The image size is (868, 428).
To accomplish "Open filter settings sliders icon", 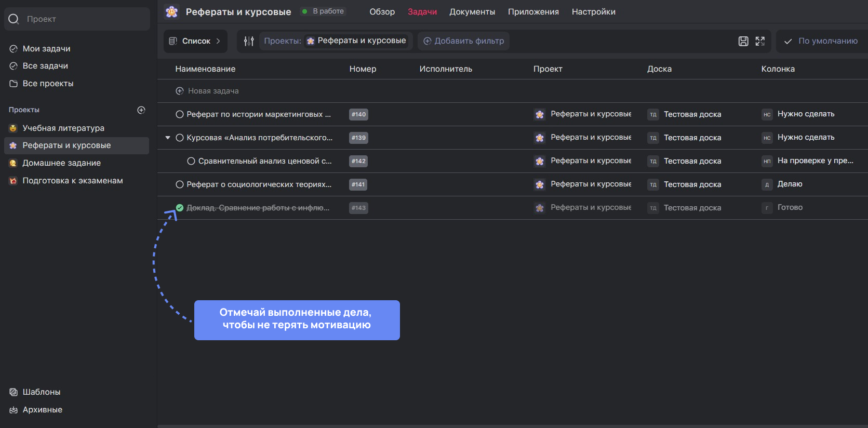I will [x=249, y=41].
